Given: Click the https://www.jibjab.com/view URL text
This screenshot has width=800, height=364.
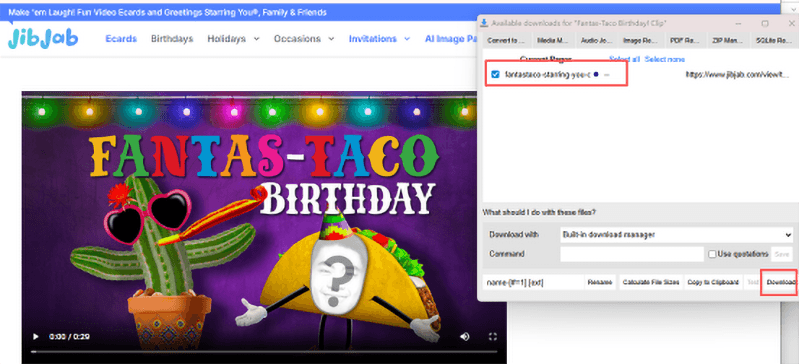Looking at the screenshot, I should 737,75.
